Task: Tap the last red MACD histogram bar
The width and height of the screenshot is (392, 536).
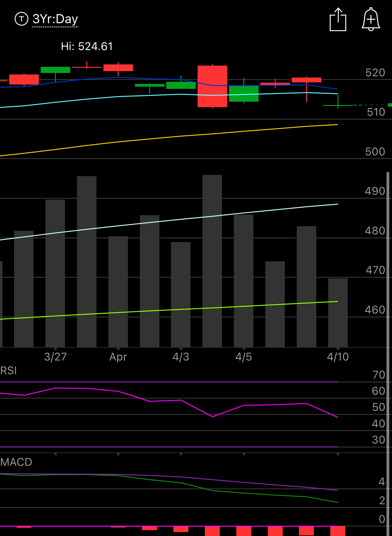Action: (338, 531)
